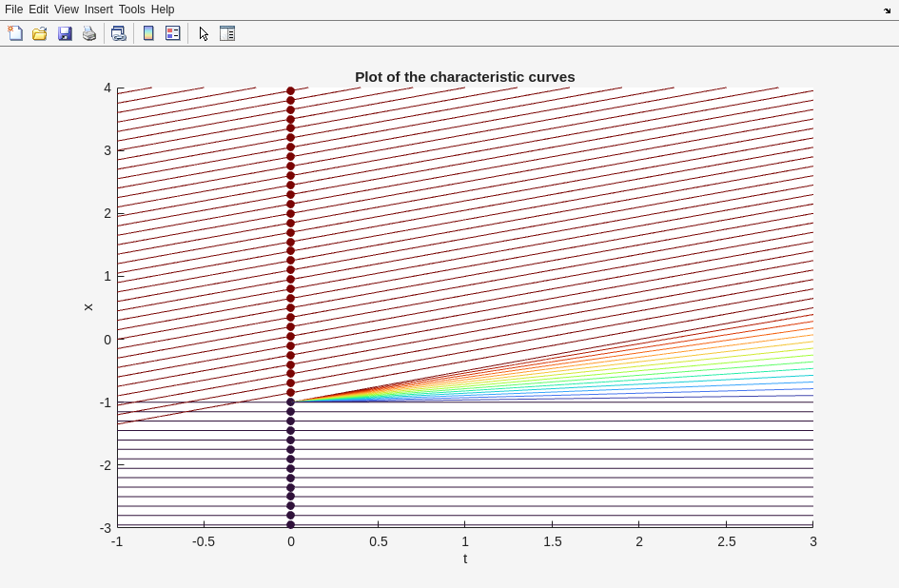Save the figure using the floppy disk icon
This screenshot has width=899, height=588.
(65, 33)
